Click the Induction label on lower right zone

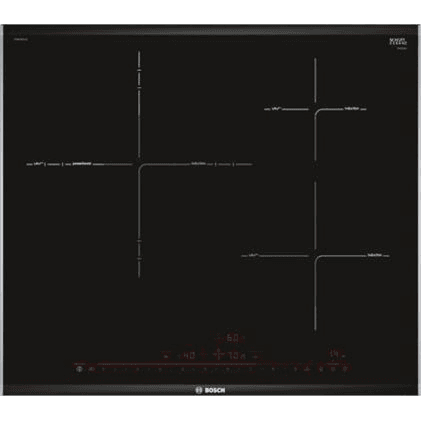(x=374, y=255)
